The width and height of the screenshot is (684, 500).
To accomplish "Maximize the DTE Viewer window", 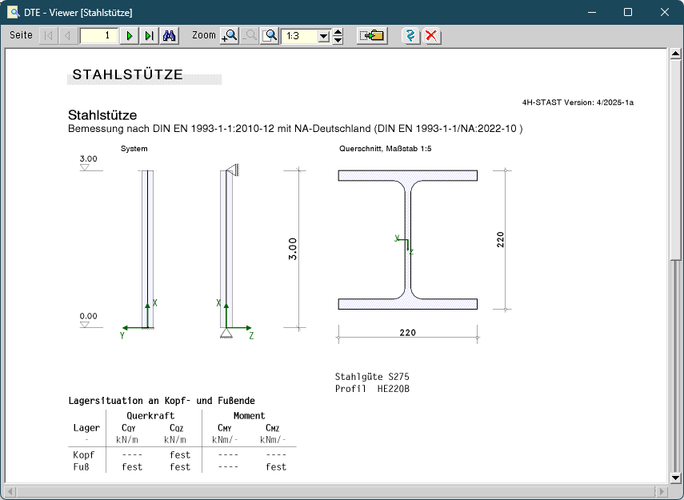I will 627,12.
